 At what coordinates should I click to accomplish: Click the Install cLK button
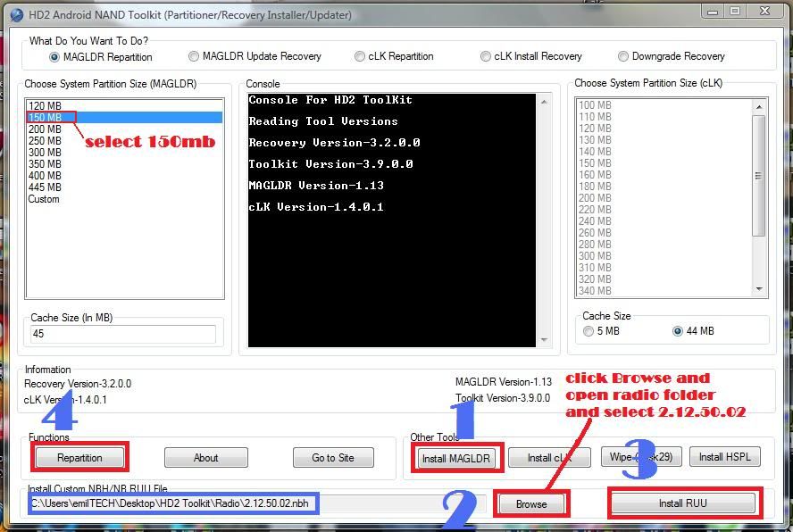pyautogui.click(x=548, y=458)
